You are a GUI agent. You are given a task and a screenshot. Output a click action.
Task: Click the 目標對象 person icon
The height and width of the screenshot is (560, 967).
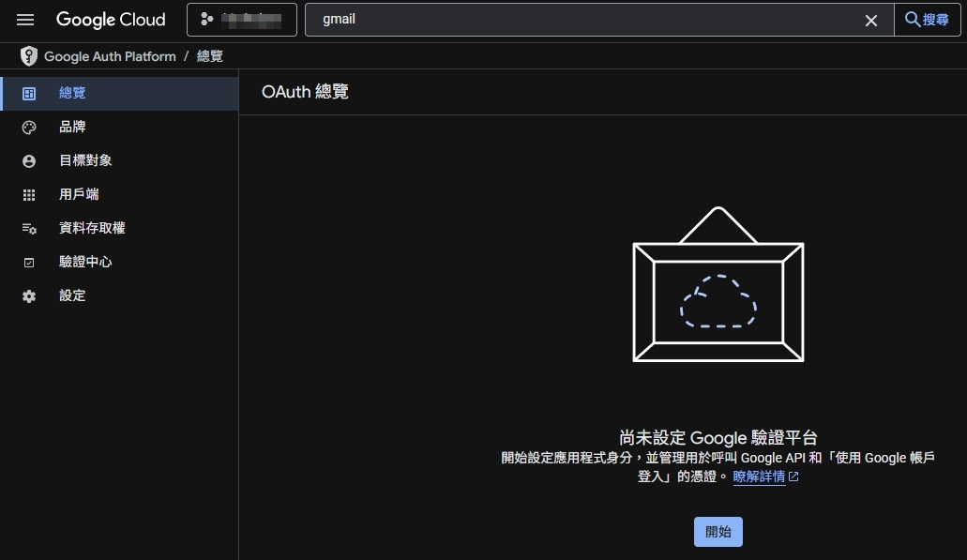tap(29, 161)
